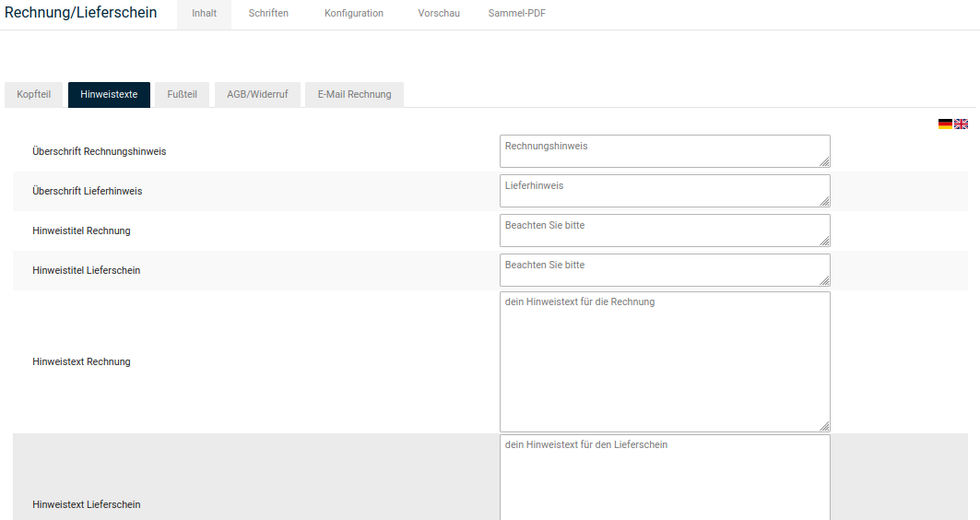Click the Hinweistitel Rechnung input field
Image resolution: width=980 pixels, height=520 pixels.
pos(664,230)
